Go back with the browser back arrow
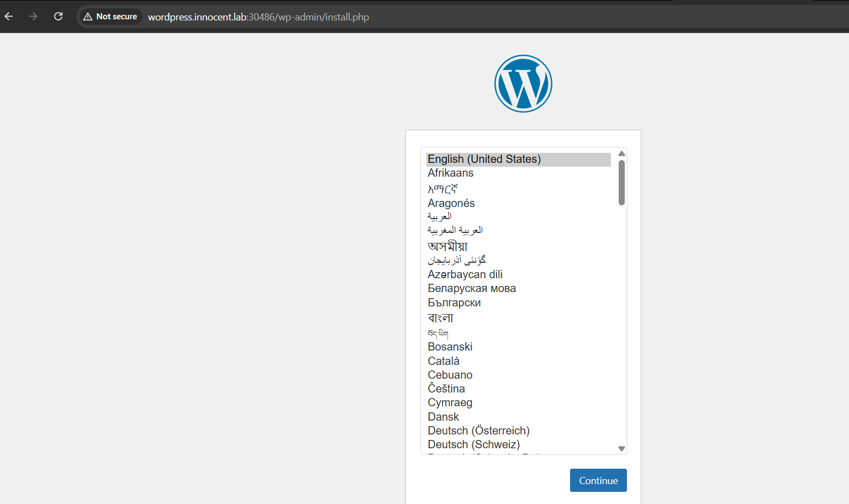This screenshot has width=849, height=504. point(9,17)
